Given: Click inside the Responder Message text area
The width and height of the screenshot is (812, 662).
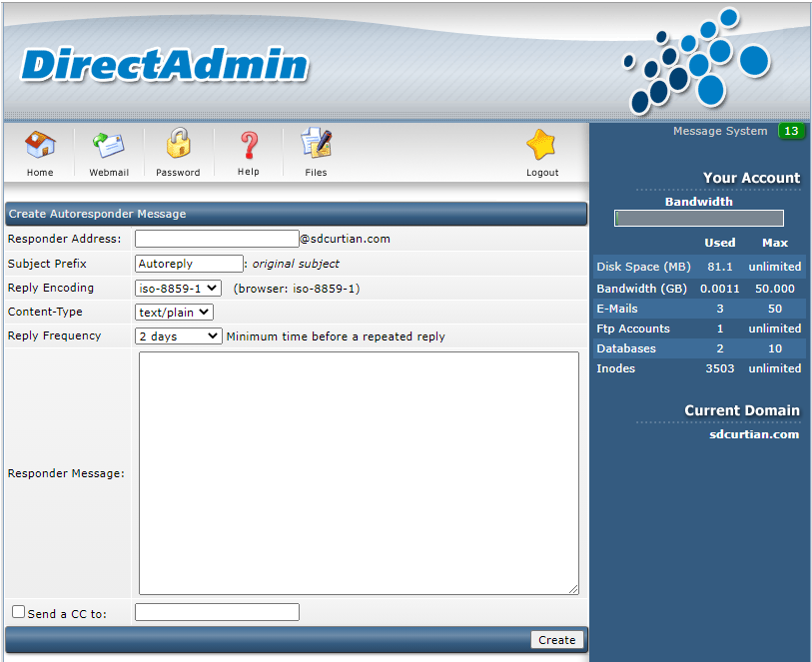Looking at the screenshot, I should point(359,473).
